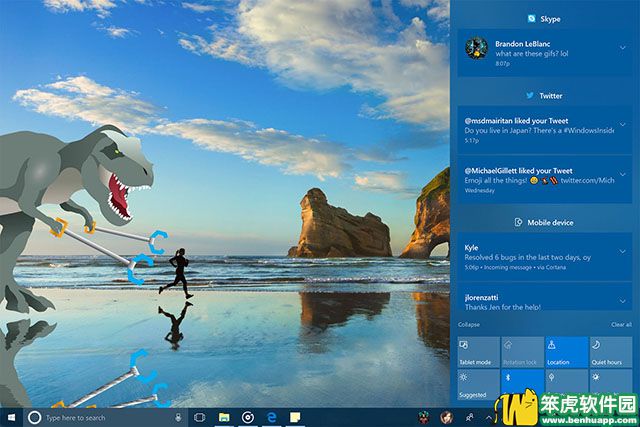The width and height of the screenshot is (640, 427).
Task: Open jlorenzatti's message notification
Action: click(x=544, y=298)
